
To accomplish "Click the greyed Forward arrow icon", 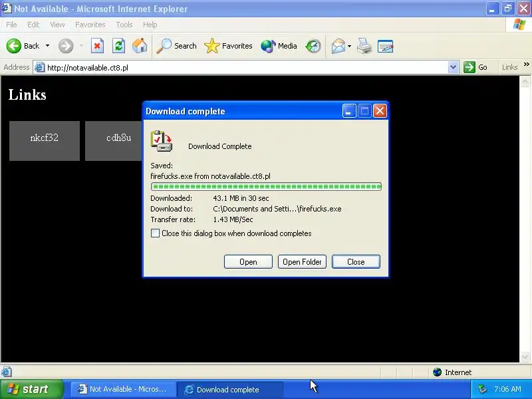I will click(x=66, y=46).
